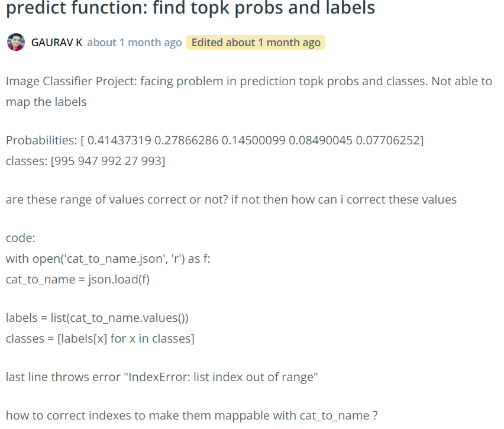This screenshot has width=504, height=429.
Task: Click the "are these range of values correct" question
Action: pos(231,199)
